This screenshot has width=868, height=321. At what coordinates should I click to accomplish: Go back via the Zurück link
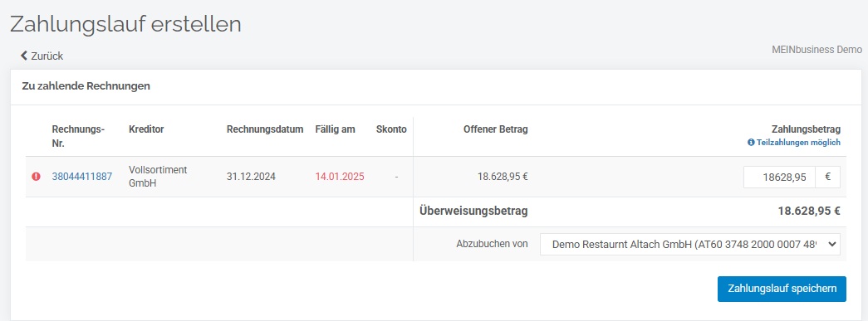(x=42, y=56)
